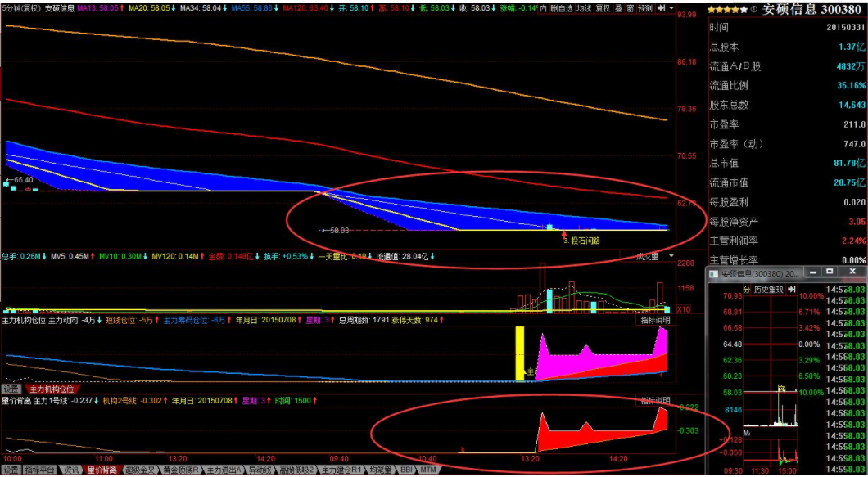
Task: Open the 指标平台 tab
Action: tap(40, 470)
